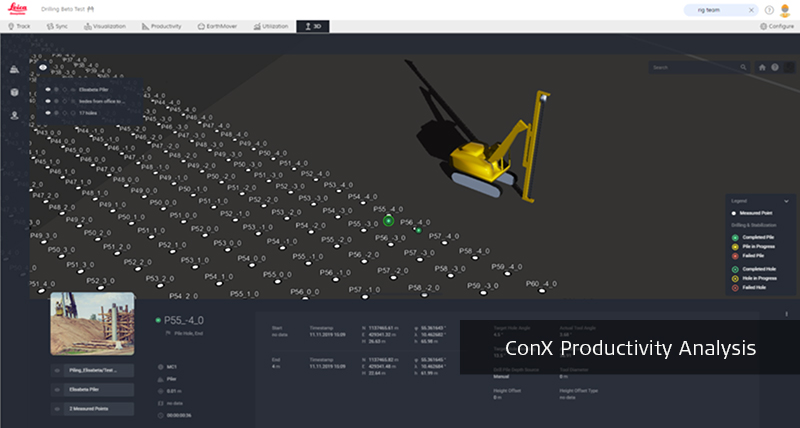Open the details panel three-dot menu
The height and width of the screenshot is (428, 800).
(786, 313)
